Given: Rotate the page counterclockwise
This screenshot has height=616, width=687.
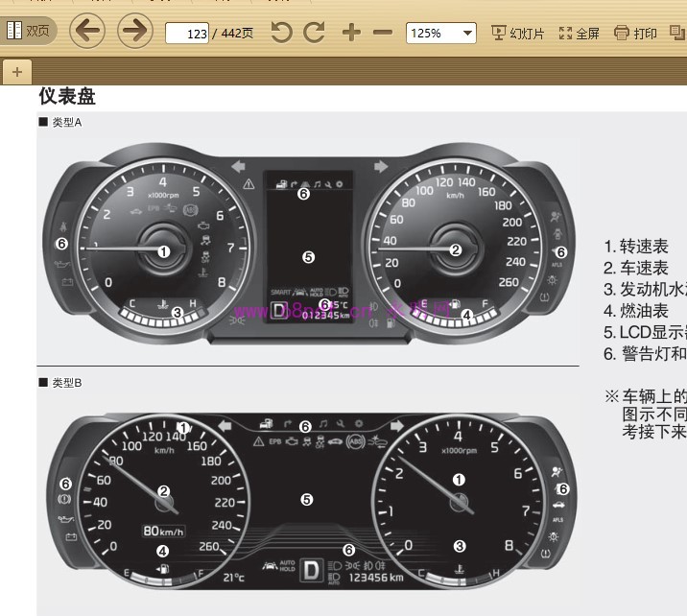Looking at the screenshot, I should (x=281, y=33).
